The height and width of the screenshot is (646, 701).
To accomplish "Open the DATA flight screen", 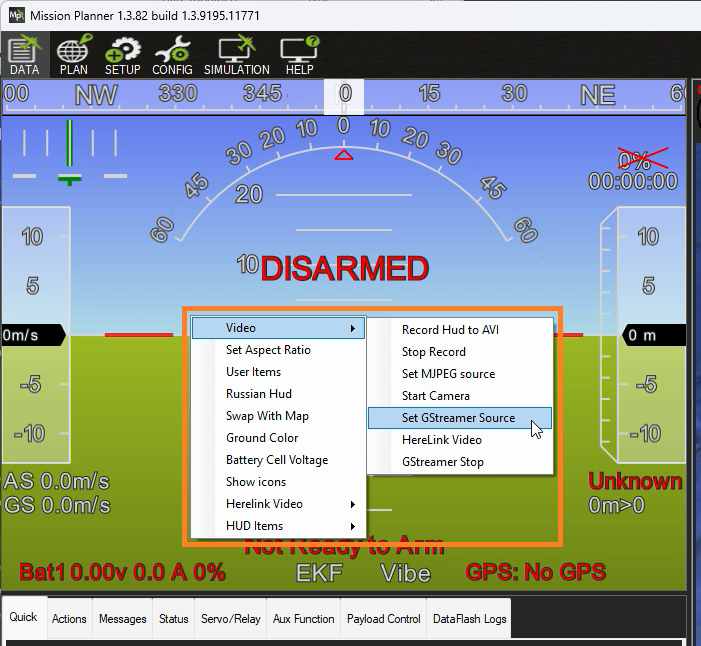I will pyautogui.click(x=25, y=55).
